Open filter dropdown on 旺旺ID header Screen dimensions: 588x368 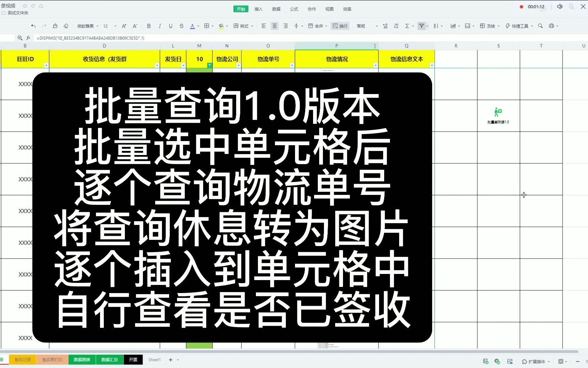(x=46, y=65)
